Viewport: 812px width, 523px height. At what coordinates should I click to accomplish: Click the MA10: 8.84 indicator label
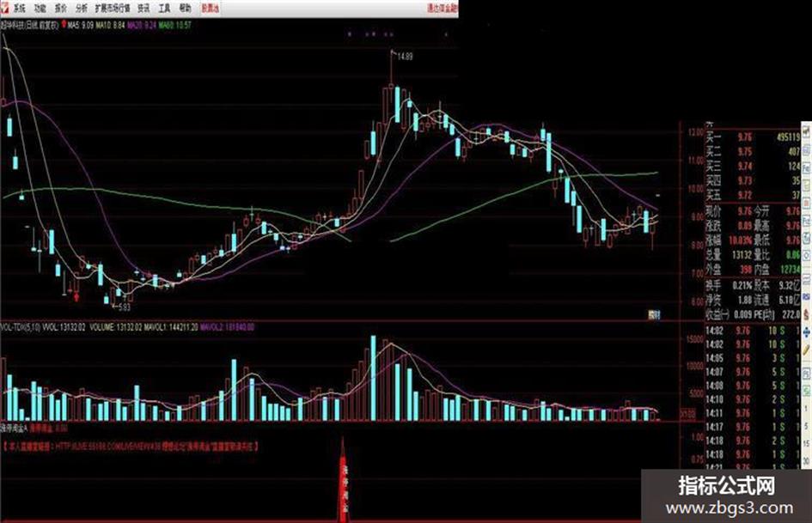pyautogui.click(x=111, y=24)
